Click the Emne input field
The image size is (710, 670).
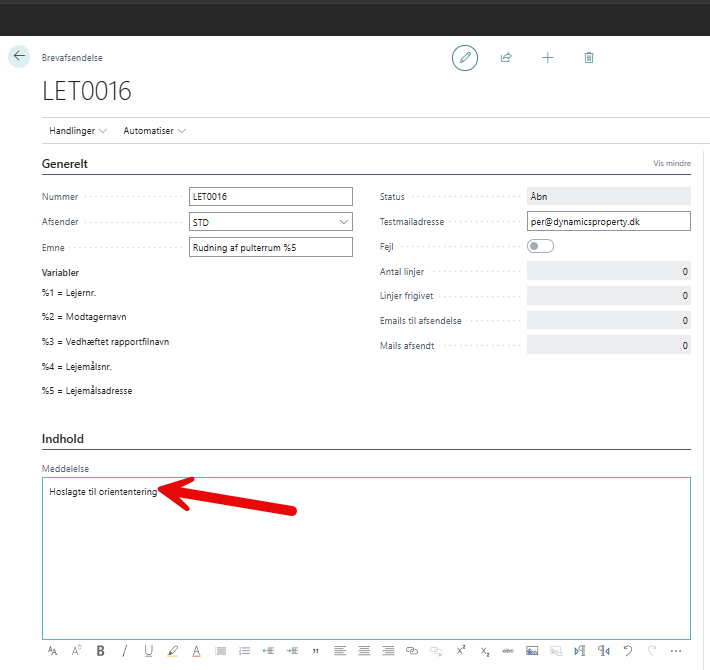[x=270, y=247]
